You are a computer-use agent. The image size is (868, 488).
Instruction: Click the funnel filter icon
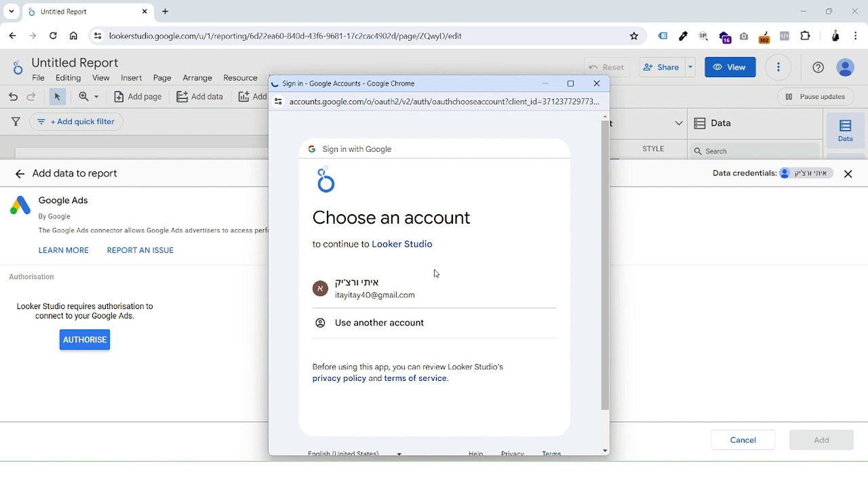coord(16,122)
